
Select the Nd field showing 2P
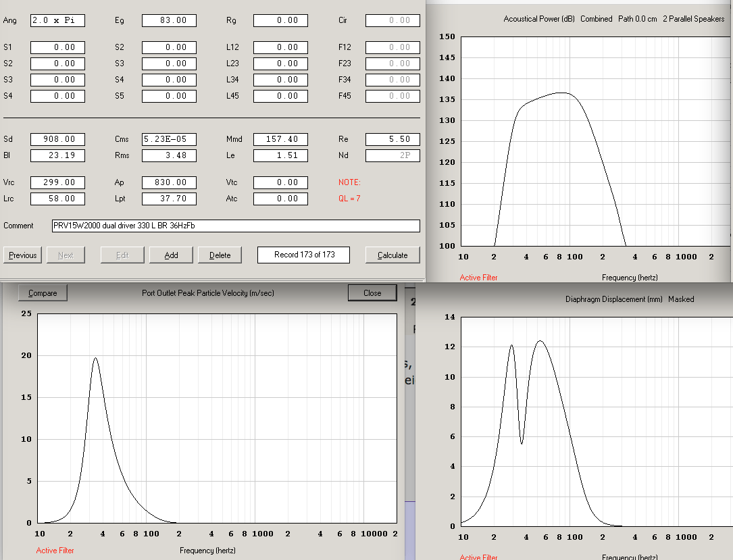coord(393,155)
